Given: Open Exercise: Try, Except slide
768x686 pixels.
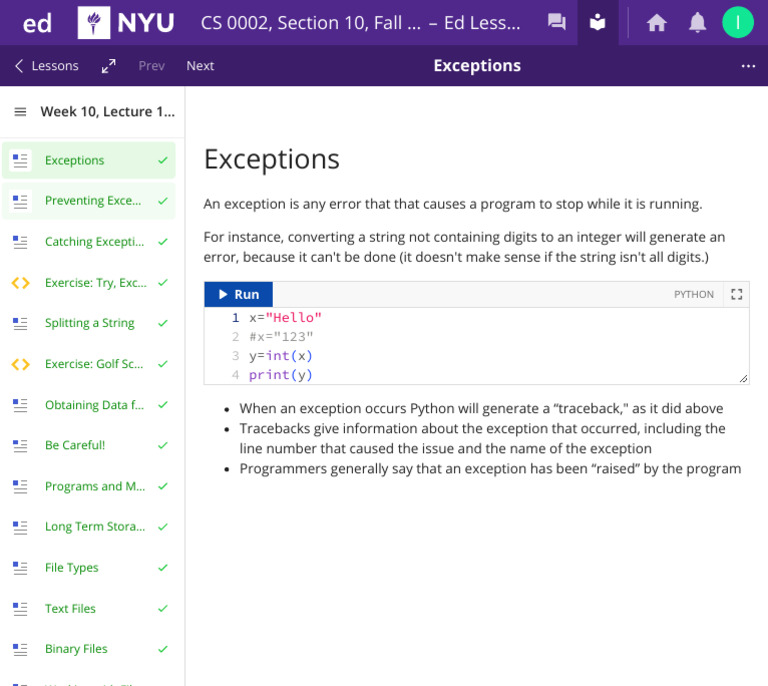Looking at the screenshot, I should (x=89, y=283).
